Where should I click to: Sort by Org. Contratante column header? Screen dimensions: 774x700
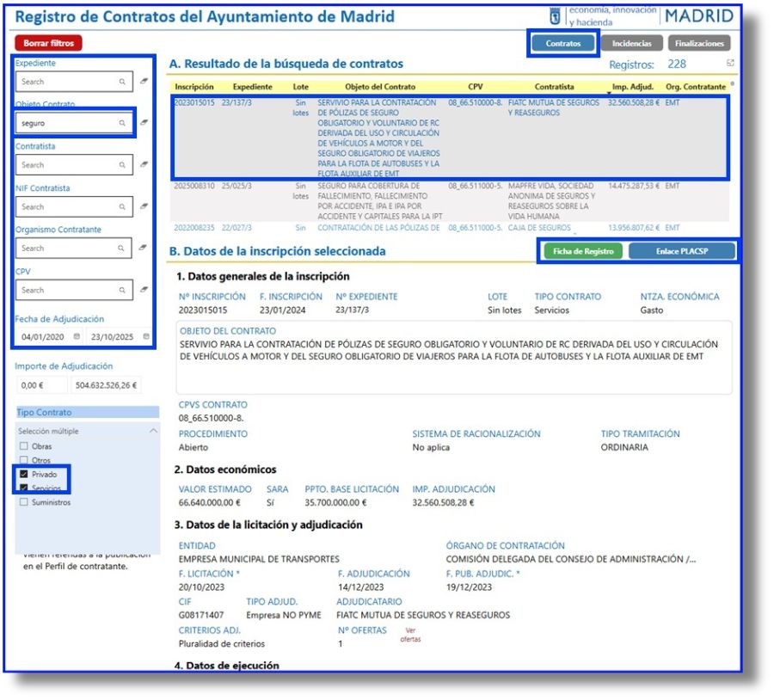coord(696,87)
